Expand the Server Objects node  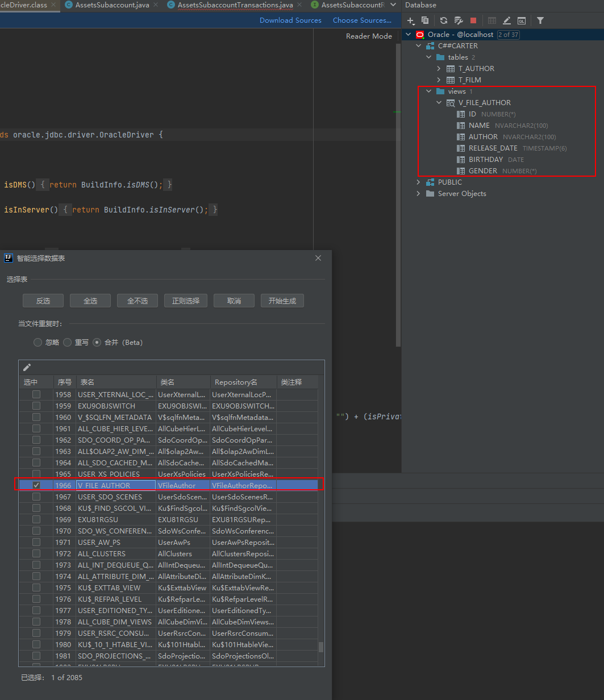click(419, 193)
